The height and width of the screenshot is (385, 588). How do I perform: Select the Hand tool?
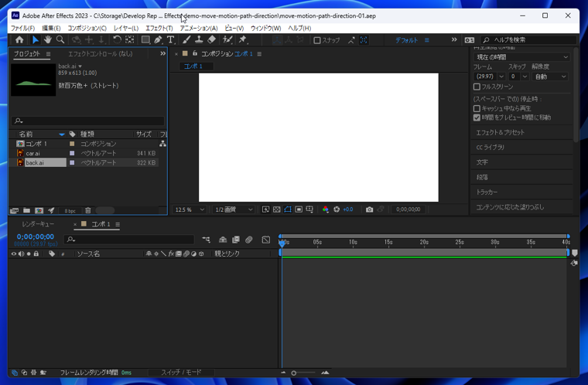(48, 39)
